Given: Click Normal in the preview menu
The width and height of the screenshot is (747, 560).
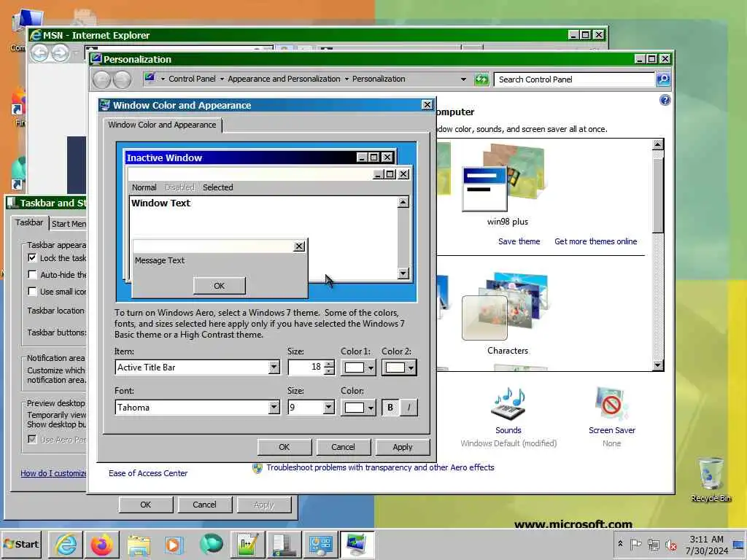Looking at the screenshot, I should (144, 187).
